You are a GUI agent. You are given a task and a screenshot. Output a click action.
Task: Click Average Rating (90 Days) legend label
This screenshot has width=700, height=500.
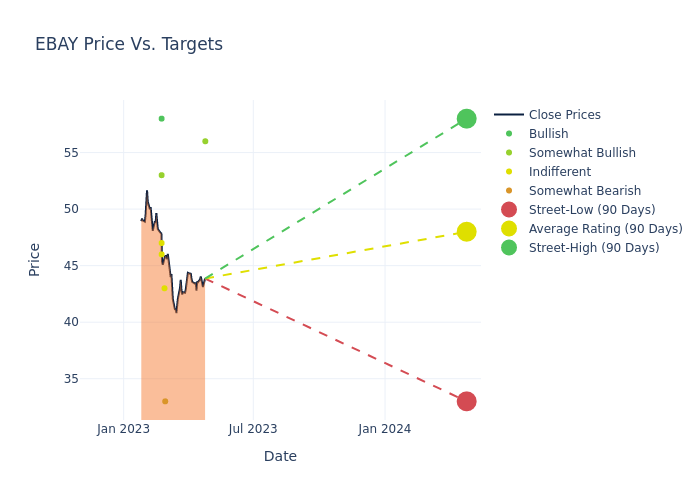coord(605,229)
